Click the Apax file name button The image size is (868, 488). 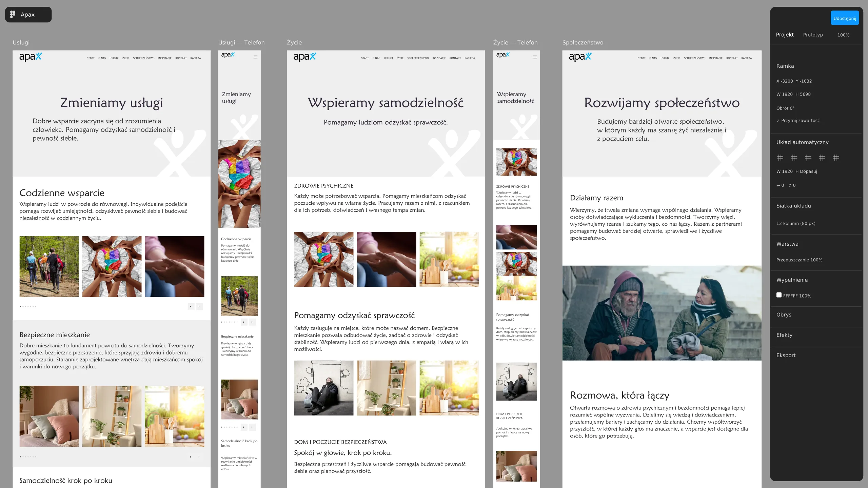tap(28, 15)
